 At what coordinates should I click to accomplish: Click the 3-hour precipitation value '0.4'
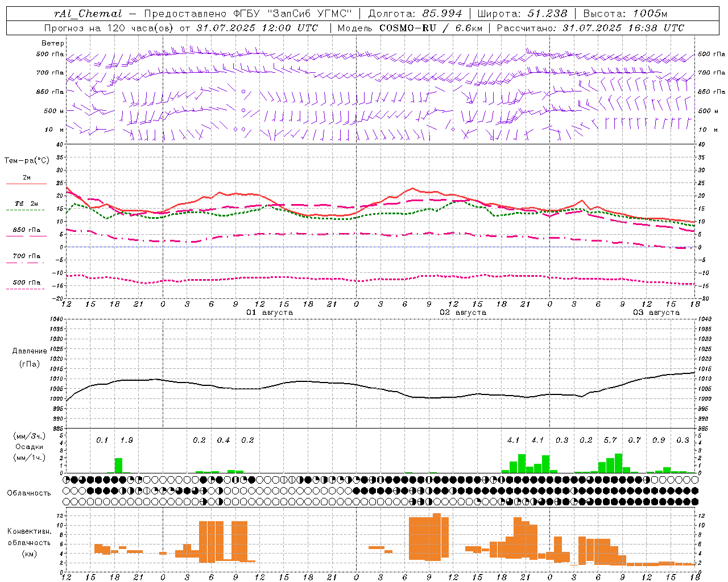tap(224, 440)
